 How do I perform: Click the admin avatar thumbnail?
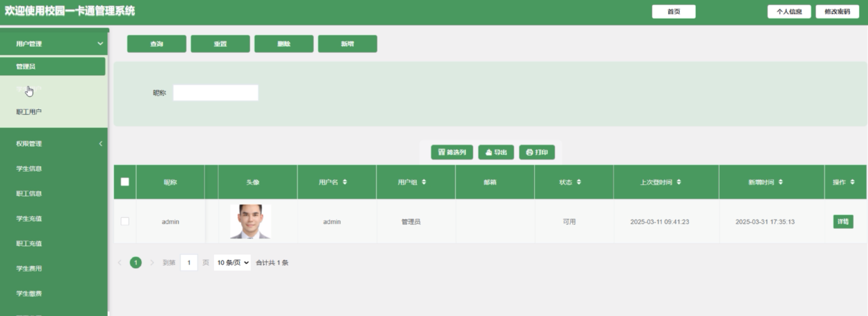(x=250, y=222)
